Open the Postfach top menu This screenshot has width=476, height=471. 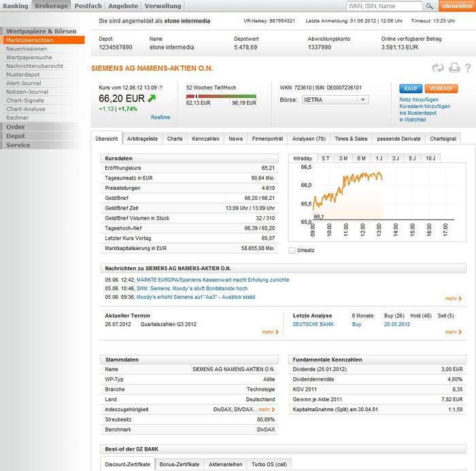[88, 5]
